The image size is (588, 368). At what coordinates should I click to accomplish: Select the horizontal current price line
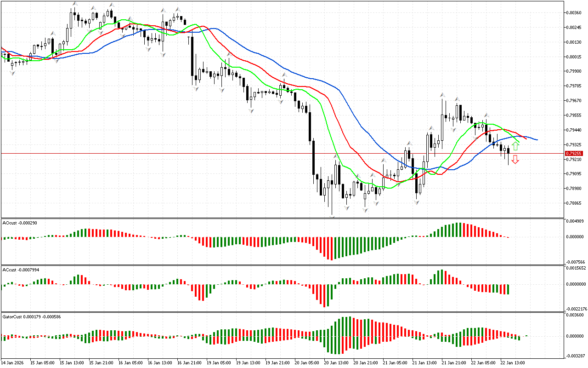[276, 153]
